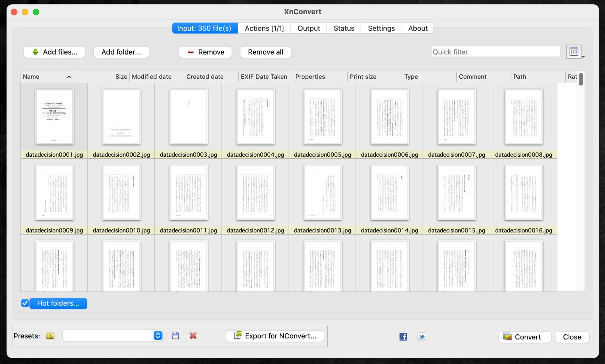Open view mode dropdown arrow beside grid icon
Image resolution: width=605 pixels, height=364 pixels.
point(583,57)
